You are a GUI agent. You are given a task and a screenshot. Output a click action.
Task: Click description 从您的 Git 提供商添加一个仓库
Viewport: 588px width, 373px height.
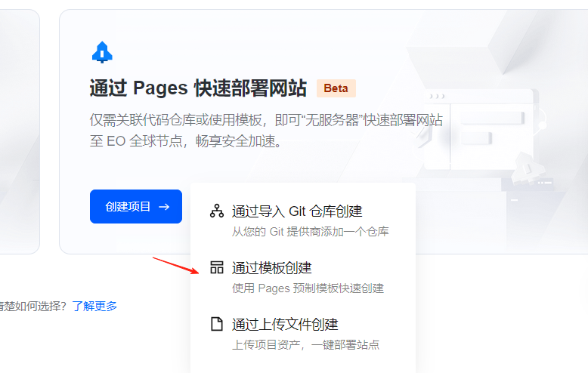[310, 232]
